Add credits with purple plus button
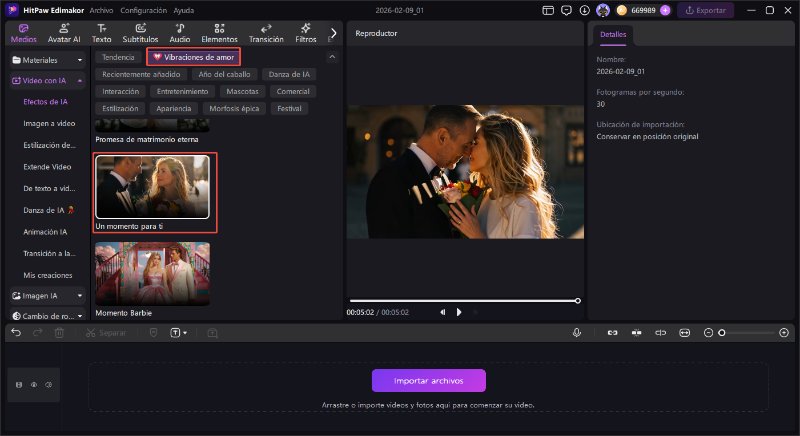The width and height of the screenshot is (800, 436). 665,10
